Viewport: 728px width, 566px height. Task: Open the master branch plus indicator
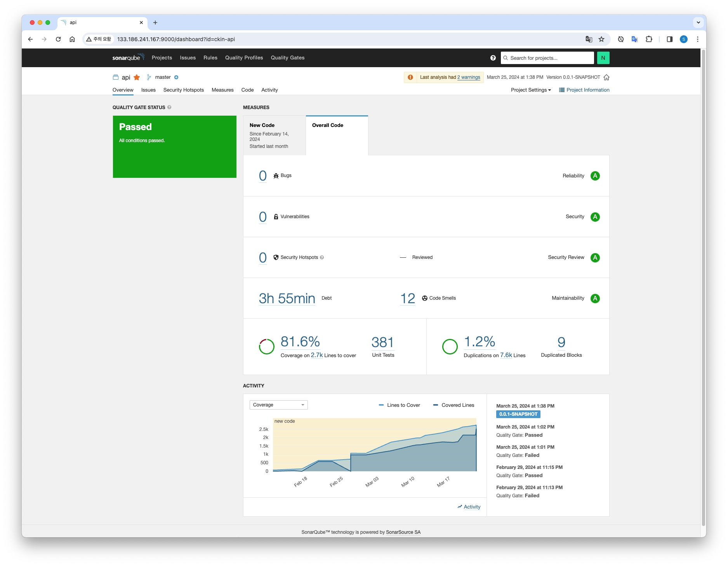176,77
